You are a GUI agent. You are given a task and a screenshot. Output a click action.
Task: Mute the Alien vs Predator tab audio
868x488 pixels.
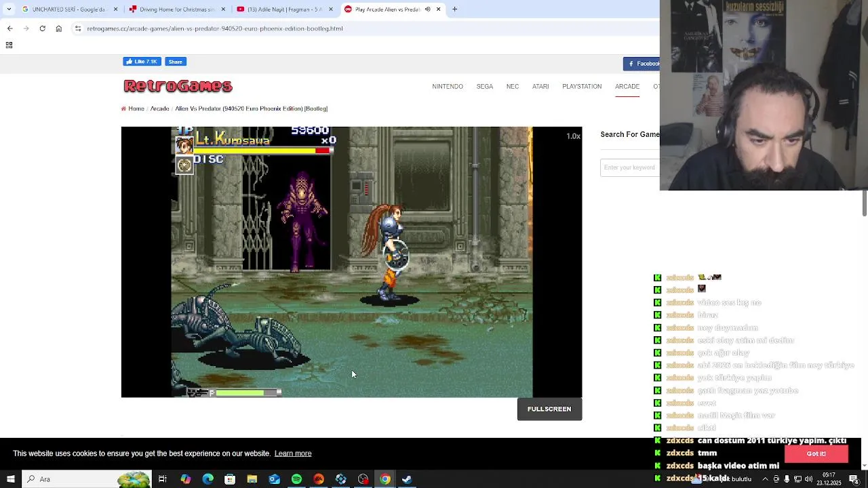(x=427, y=9)
